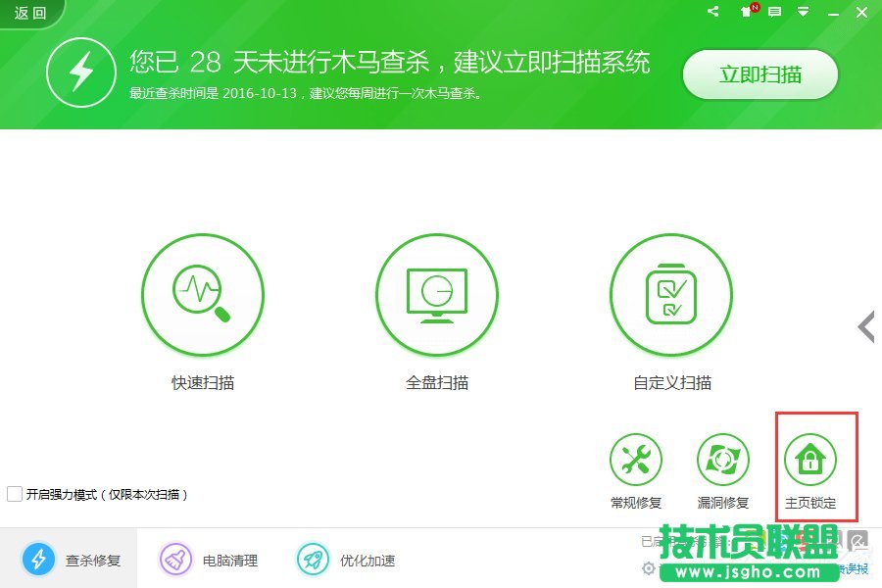Click the 常规修复 wrench repair icon
Image resolution: width=882 pixels, height=588 pixels.
636,458
